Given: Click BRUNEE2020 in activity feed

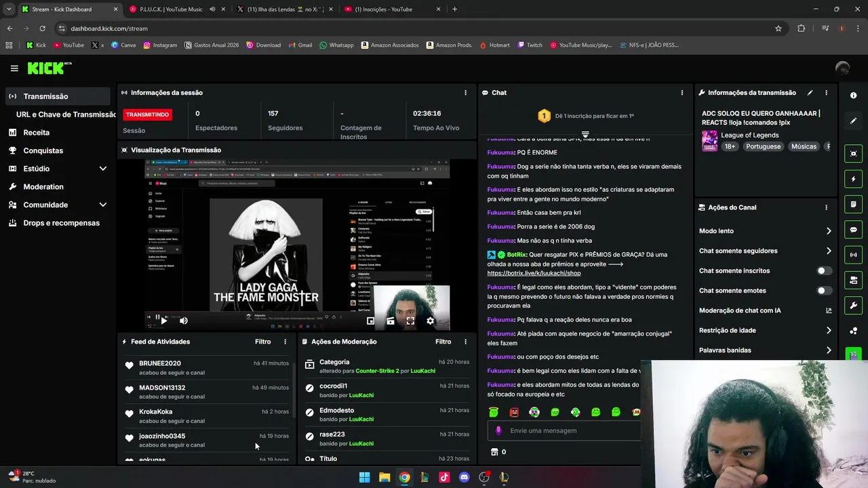Looking at the screenshot, I should click(x=160, y=363).
